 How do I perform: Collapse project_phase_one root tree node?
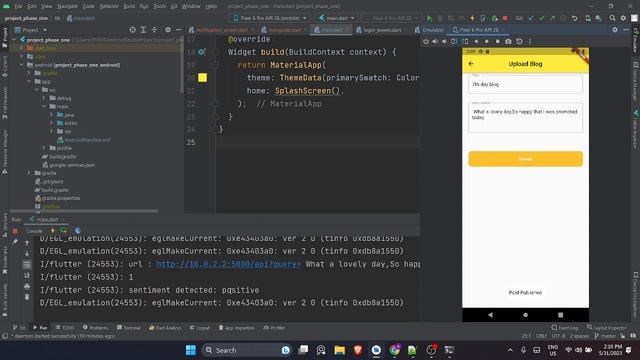(x=15, y=40)
